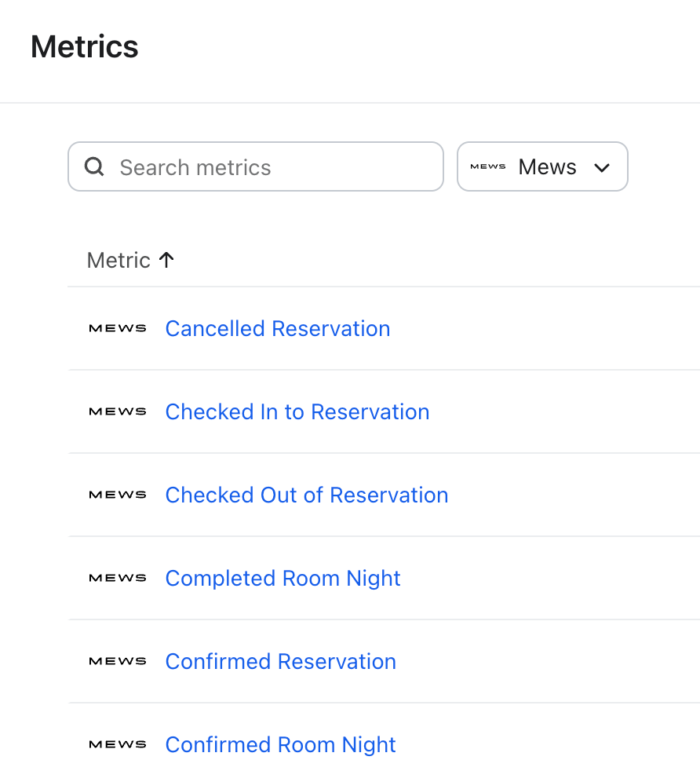Expand the dropdown chevron next to Mews

point(602,167)
